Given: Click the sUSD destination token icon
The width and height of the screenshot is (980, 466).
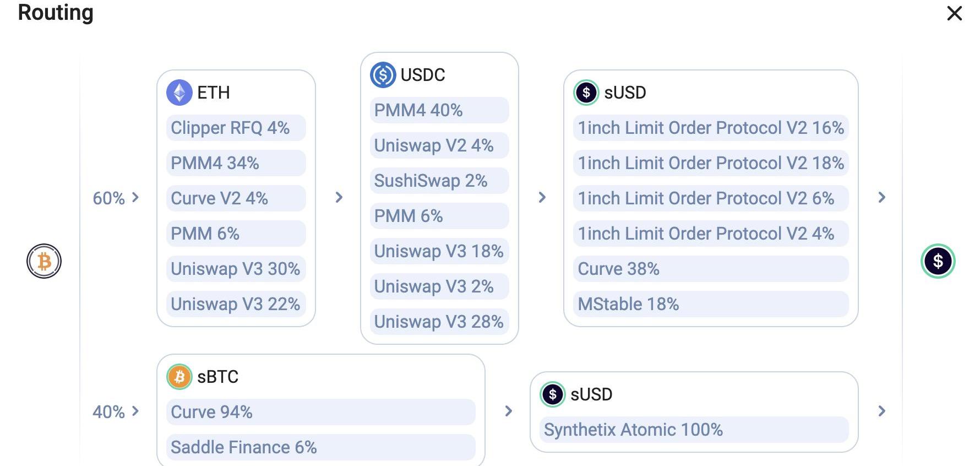Looking at the screenshot, I should pyautogui.click(x=938, y=261).
